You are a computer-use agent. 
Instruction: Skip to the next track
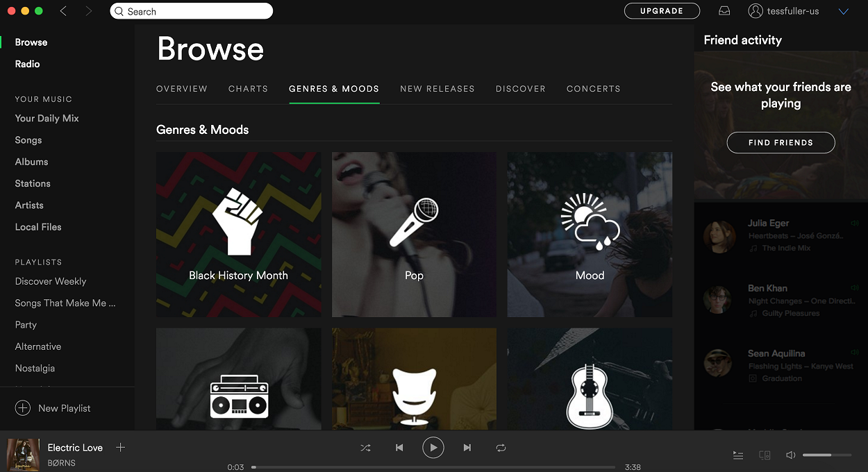[x=467, y=448]
